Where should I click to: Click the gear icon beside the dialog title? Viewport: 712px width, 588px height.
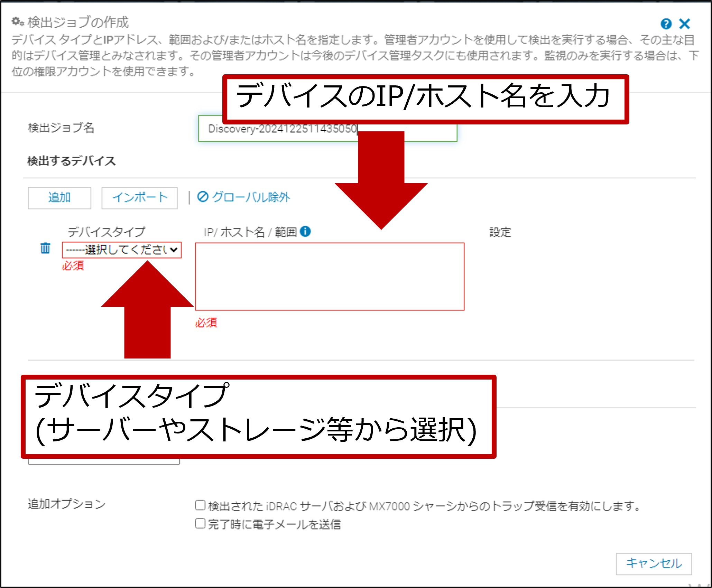(x=17, y=22)
